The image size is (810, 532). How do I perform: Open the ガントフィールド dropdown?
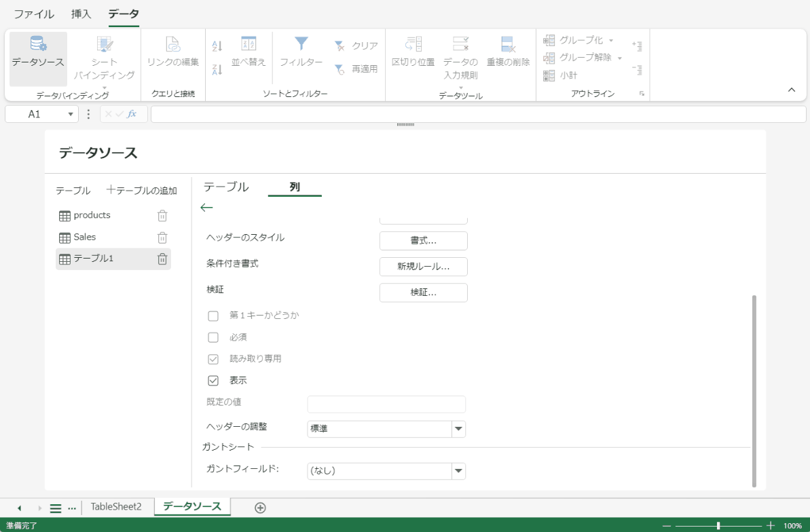(458, 470)
